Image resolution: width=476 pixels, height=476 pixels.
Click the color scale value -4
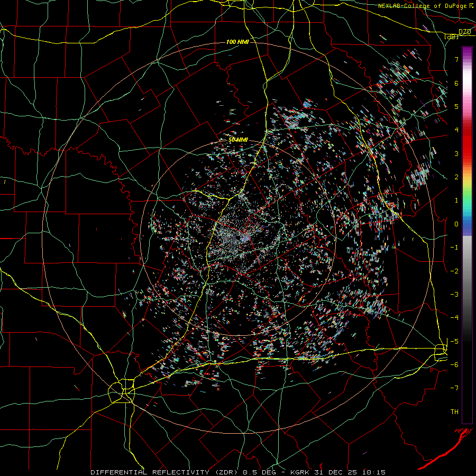point(454,318)
